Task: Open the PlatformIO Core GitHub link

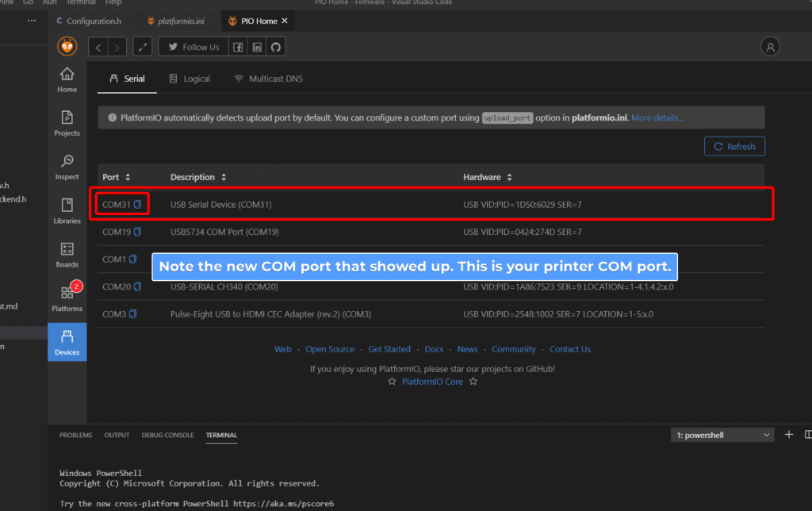Action: pos(432,382)
